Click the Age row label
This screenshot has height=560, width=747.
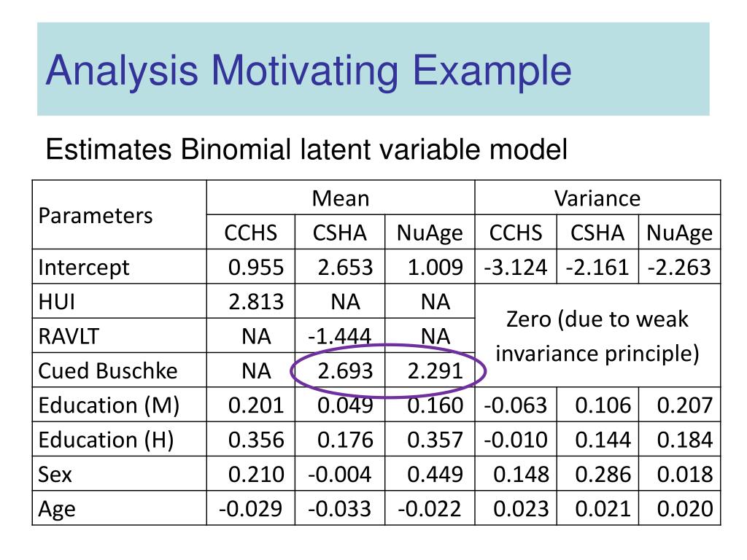pyautogui.click(x=57, y=510)
